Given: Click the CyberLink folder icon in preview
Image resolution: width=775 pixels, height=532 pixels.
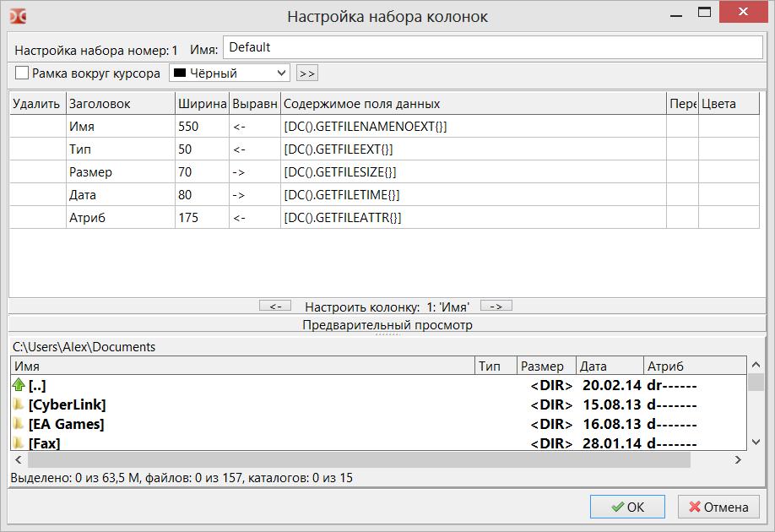Looking at the screenshot, I should point(19,404).
